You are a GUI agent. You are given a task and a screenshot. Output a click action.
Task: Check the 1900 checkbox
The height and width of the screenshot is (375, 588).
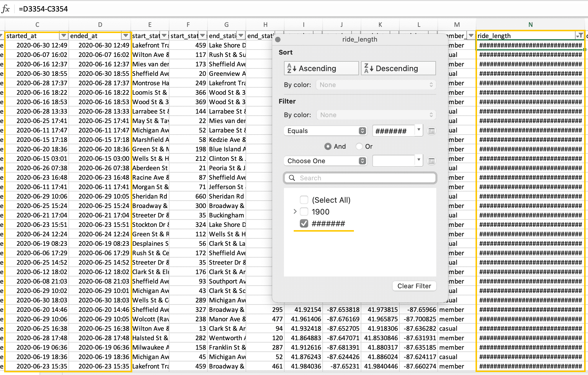304,212
